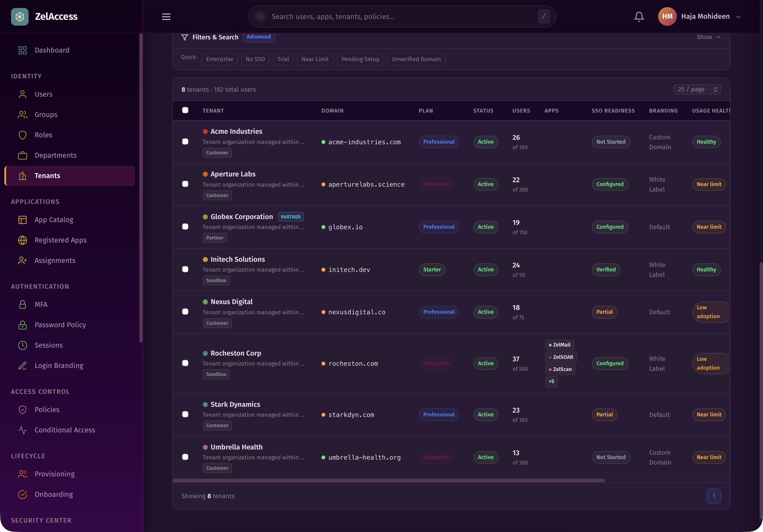Click the Advanced filters badge

click(258, 37)
